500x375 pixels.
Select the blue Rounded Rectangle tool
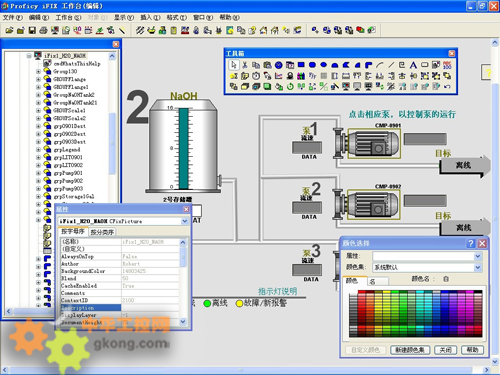click(x=312, y=65)
